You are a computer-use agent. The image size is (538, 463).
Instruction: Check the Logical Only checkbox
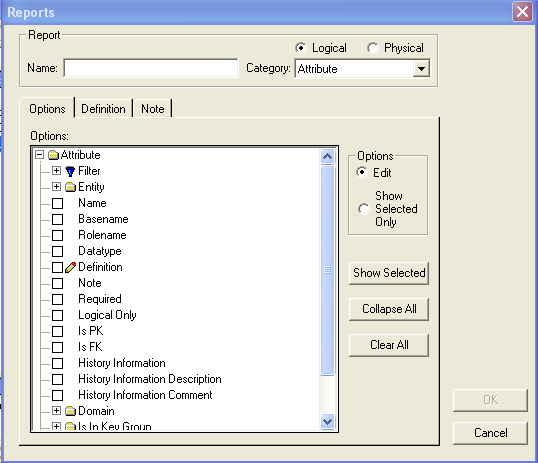pos(57,315)
